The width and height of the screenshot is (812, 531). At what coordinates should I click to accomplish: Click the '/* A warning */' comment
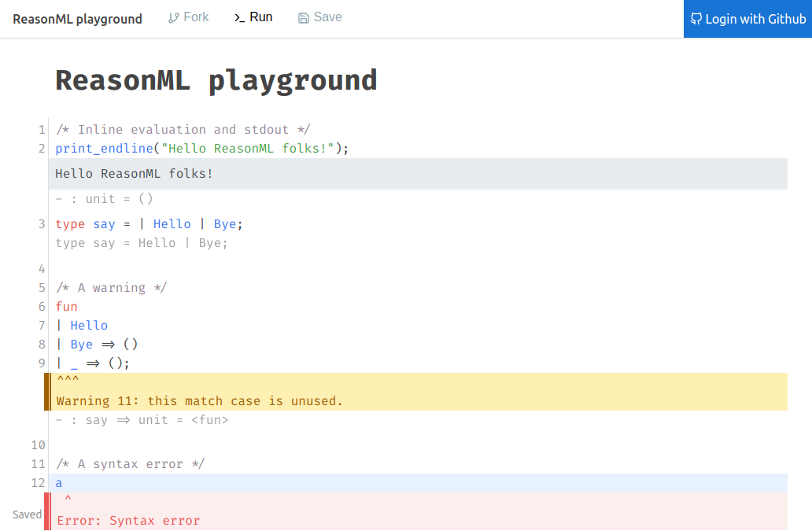tap(112, 288)
